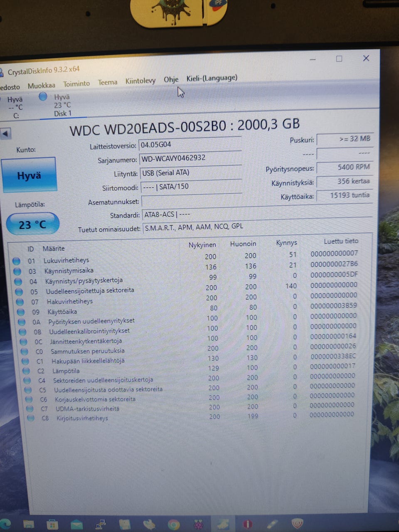Open the Toiminto menu
This screenshot has width=399, height=532.
[76, 84]
